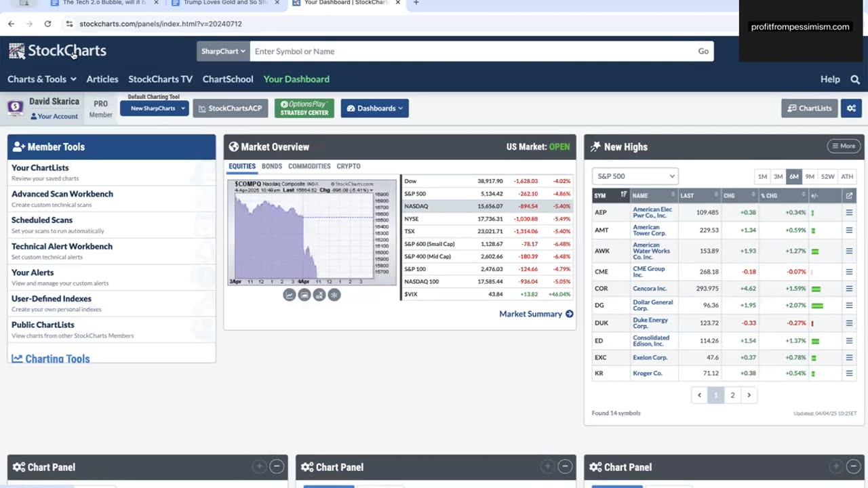
Task: Click the second round icon under $COMPQ chart
Action: (x=304, y=295)
